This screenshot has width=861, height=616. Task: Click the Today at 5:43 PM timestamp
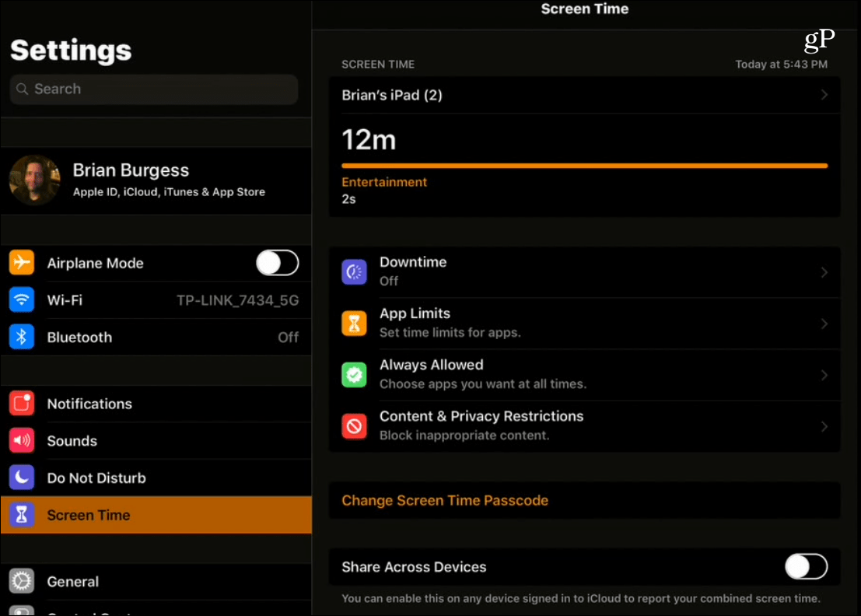click(782, 65)
